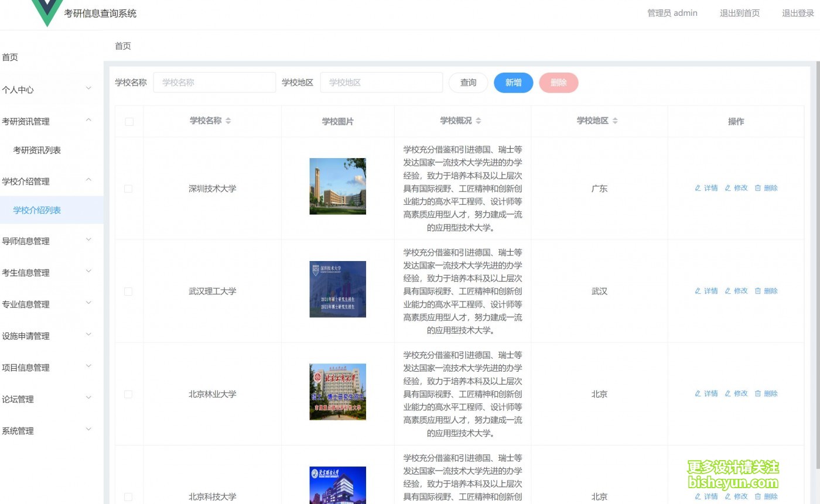820x504 pixels.
Task: Expand the 设施申请管理 menu chevron
Action: (x=88, y=334)
